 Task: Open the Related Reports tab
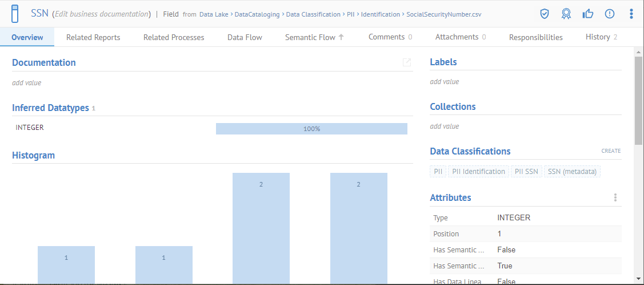pyautogui.click(x=93, y=37)
